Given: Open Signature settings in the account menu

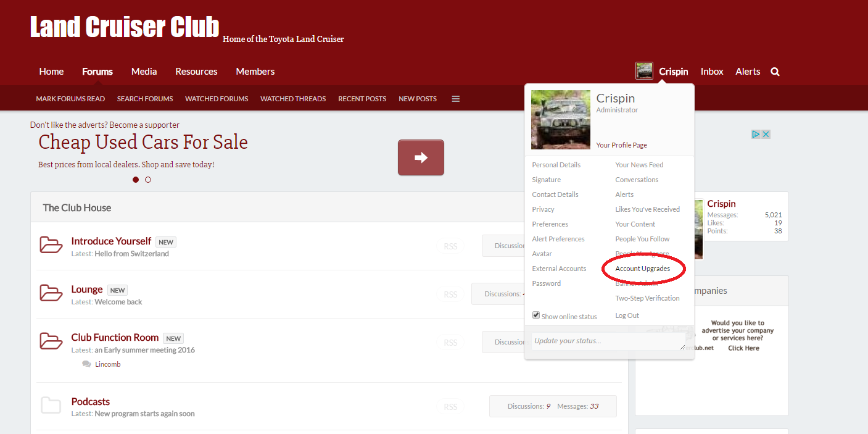Looking at the screenshot, I should coord(547,180).
